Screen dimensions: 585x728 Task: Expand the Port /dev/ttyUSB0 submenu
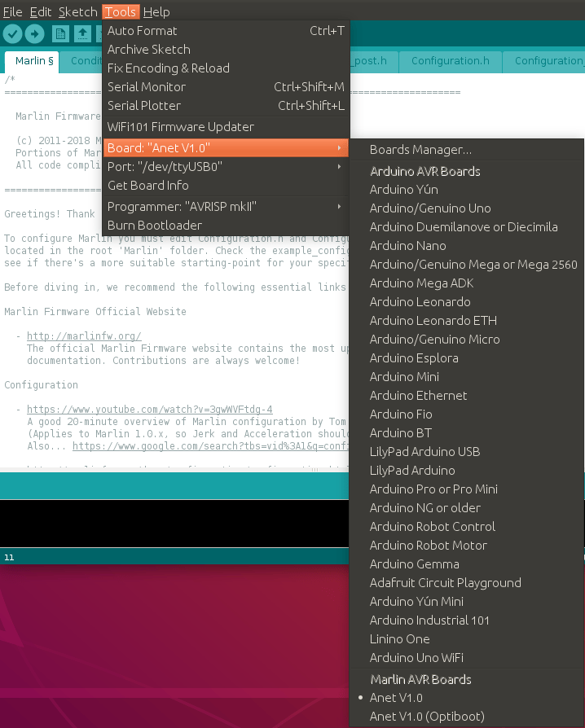pyautogui.click(x=226, y=167)
